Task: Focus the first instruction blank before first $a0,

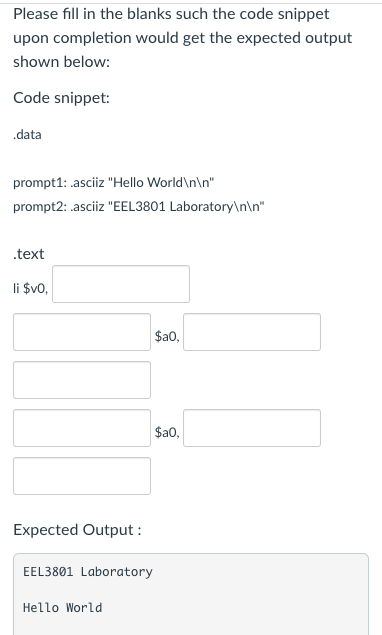Action: [82, 332]
